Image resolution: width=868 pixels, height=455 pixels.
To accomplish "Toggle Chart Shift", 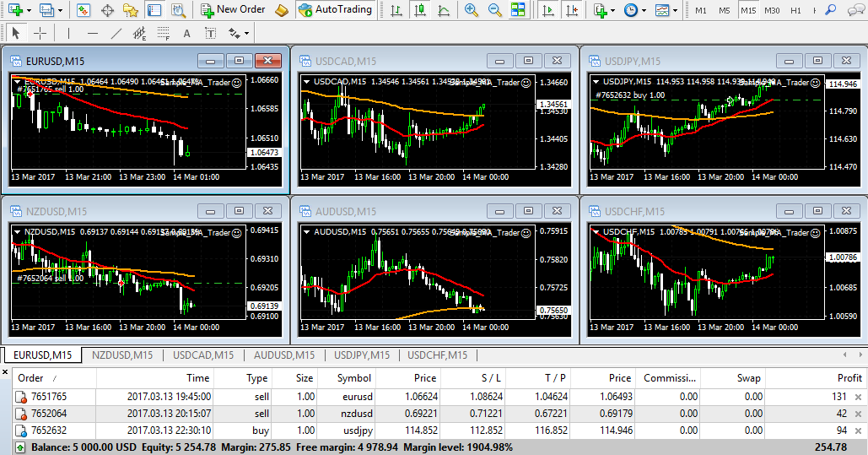I will (572, 10).
